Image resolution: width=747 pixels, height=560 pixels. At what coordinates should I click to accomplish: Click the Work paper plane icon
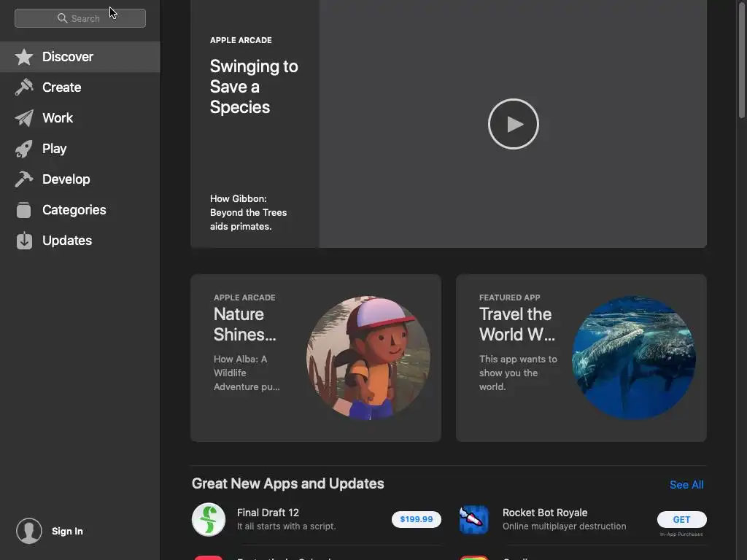tap(24, 118)
